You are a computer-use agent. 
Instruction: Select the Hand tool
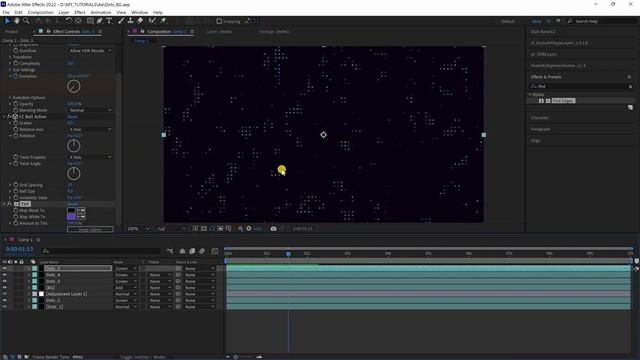pos(17,21)
